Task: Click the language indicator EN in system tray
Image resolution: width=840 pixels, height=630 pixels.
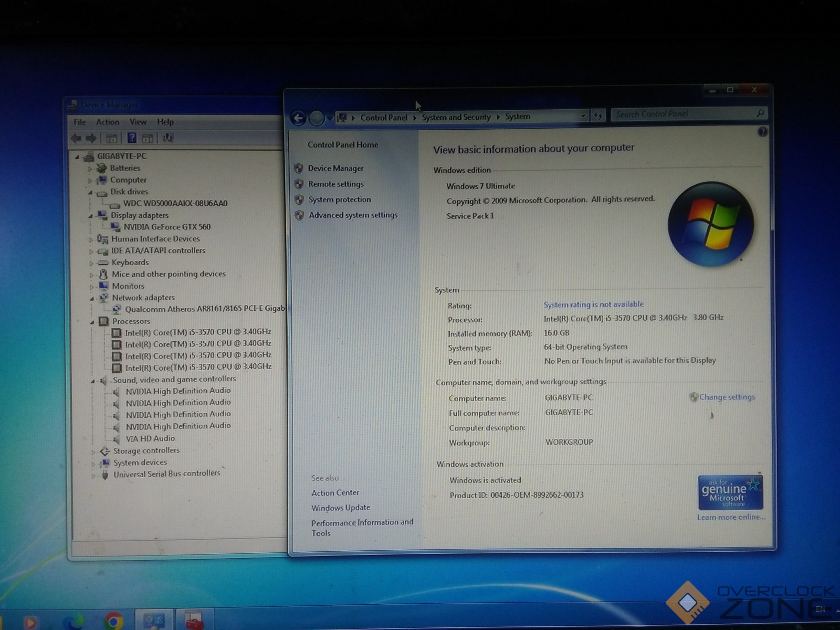Action: point(821,609)
